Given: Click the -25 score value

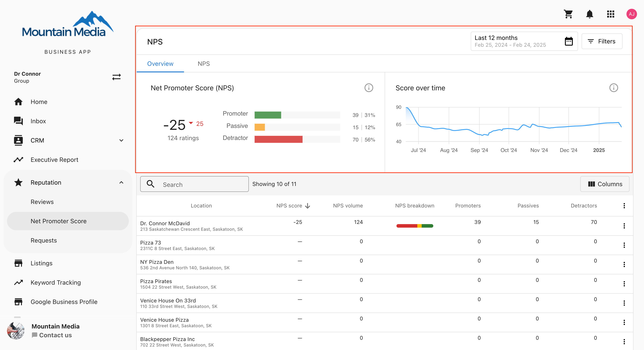Looking at the screenshot, I should click(x=174, y=125).
